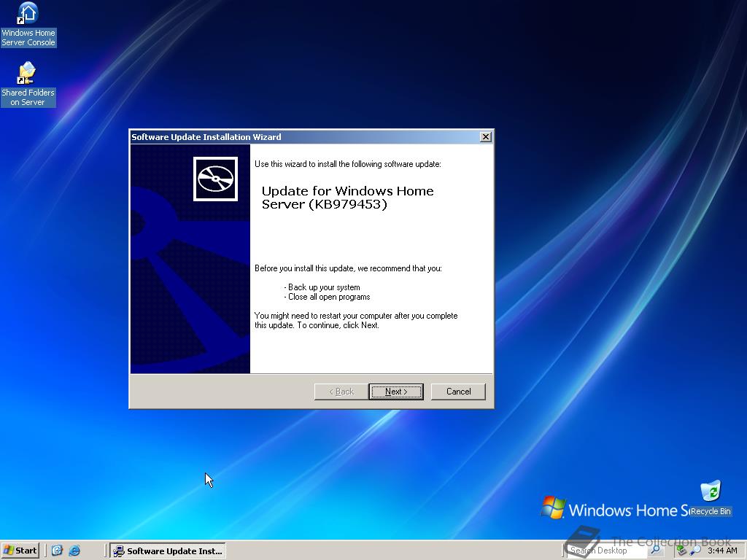Close the Software Update Installation Wizard

[485, 136]
